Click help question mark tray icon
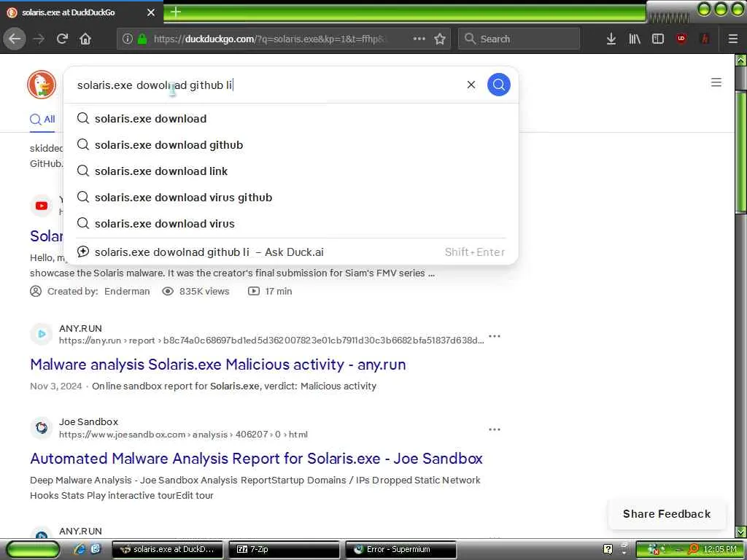 (608, 549)
